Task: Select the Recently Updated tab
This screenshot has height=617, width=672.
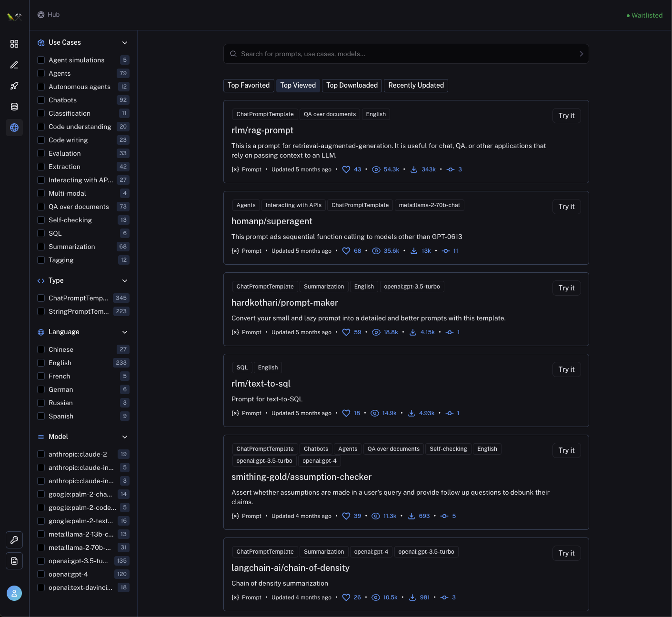Action: (x=416, y=85)
